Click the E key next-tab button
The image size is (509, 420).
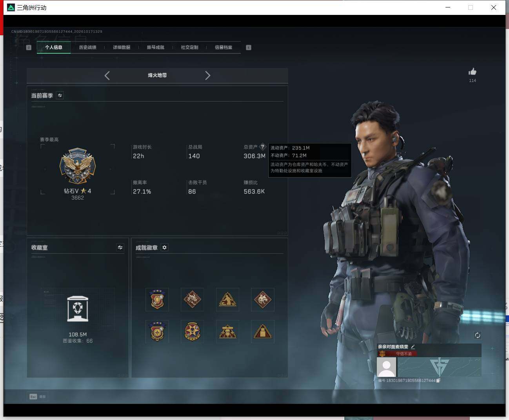click(x=248, y=47)
